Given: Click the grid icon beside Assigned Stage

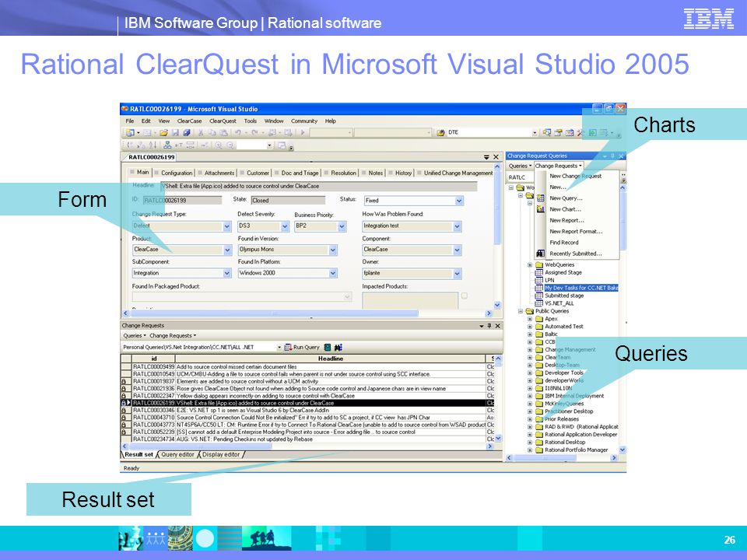Looking at the screenshot, I should coord(538,272).
